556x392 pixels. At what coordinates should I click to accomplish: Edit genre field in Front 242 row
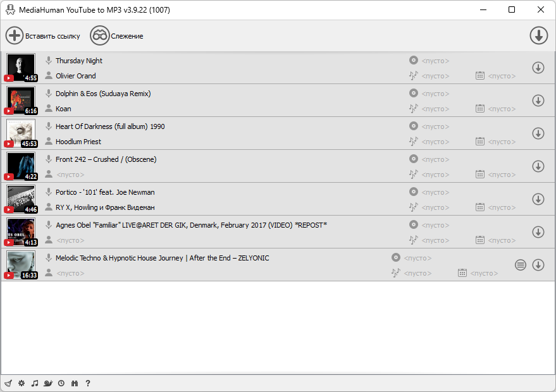click(435, 175)
